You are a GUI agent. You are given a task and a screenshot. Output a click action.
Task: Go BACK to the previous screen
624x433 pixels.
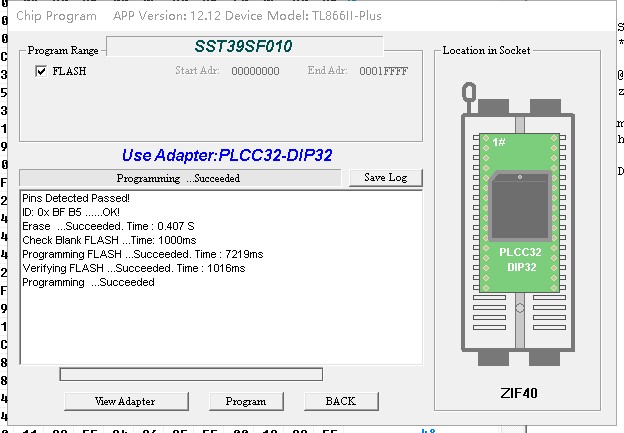click(x=340, y=401)
